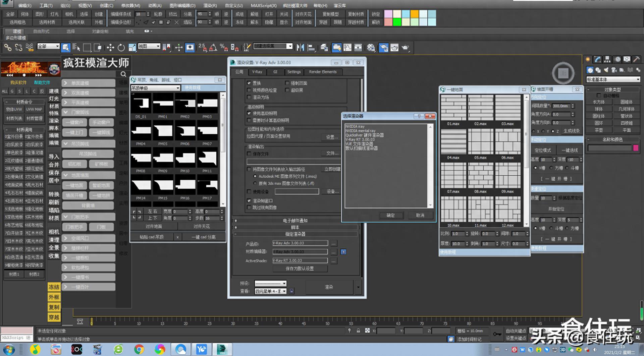Image resolution: width=644 pixels, height=356 pixels.
Task: Uncheck the 置换 checkbox
Action: click(x=249, y=83)
